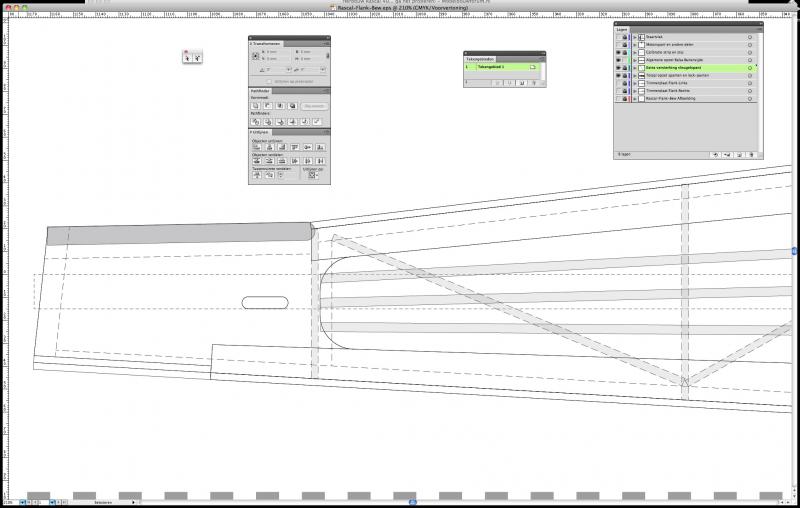This screenshot has width=800, height=508.
Task: Align objects to horizontal center
Action: pyautogui.click(x=269, y=147)
